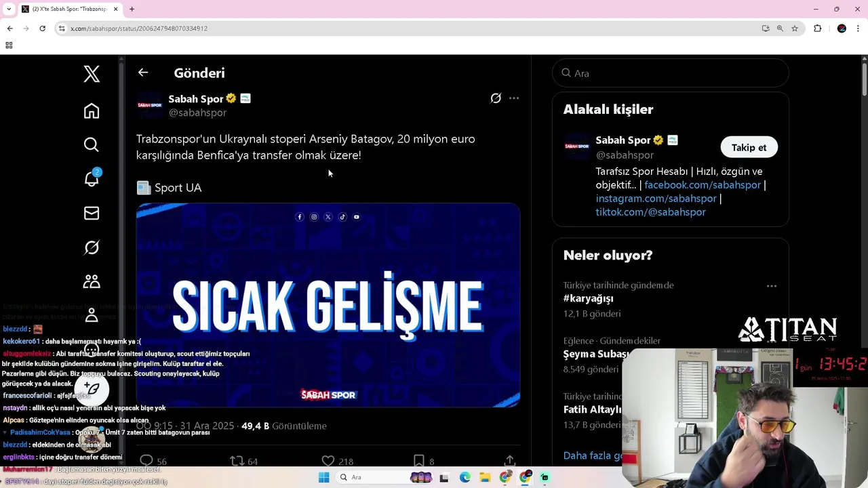
Task: Open the Home feed house icon
Action: click(x=92, y=110)
